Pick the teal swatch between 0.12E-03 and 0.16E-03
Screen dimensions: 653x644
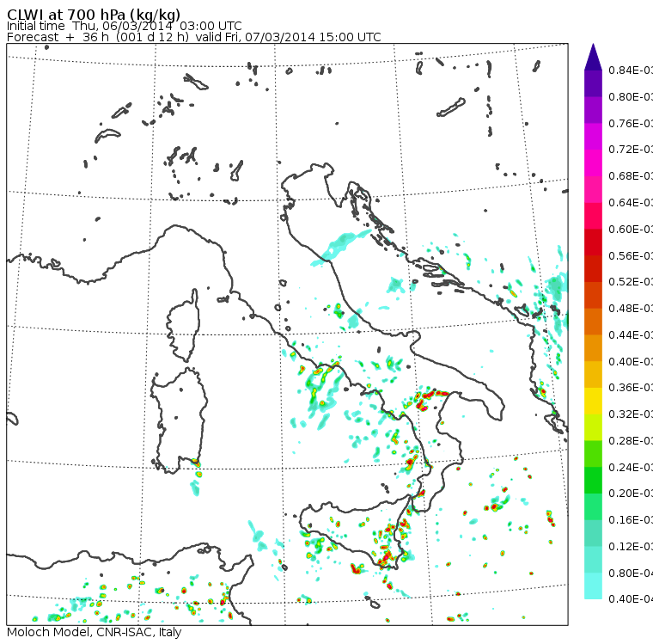coord(593,534)
